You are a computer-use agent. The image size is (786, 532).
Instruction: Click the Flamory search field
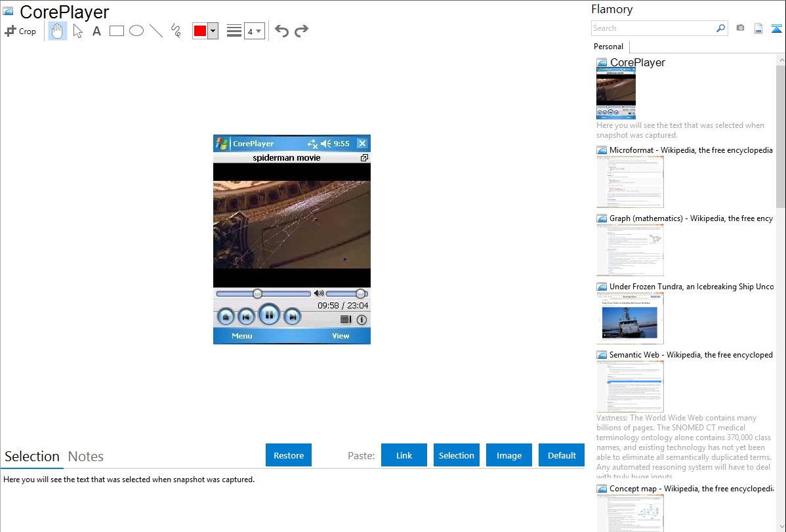coord(653,28)
